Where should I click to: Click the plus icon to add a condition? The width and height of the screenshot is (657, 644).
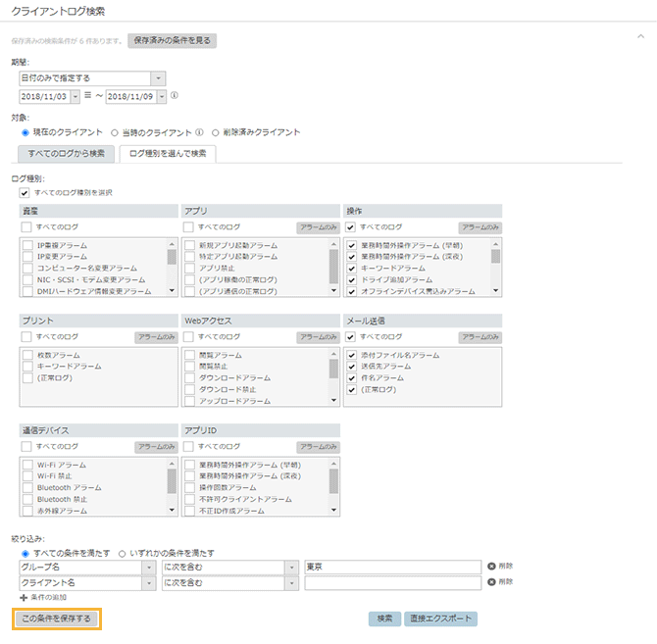[x=24, y=597]
